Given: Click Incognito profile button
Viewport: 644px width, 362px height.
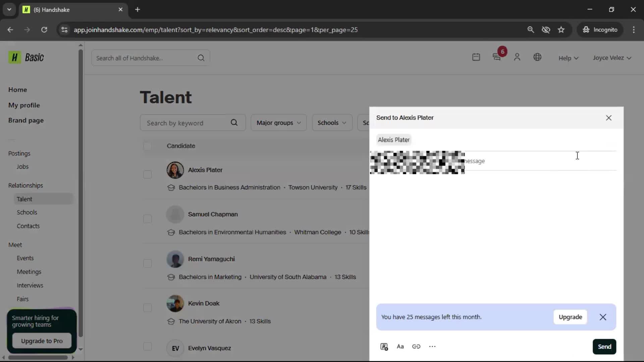Looking at the screenshot, I should [600, 29].
